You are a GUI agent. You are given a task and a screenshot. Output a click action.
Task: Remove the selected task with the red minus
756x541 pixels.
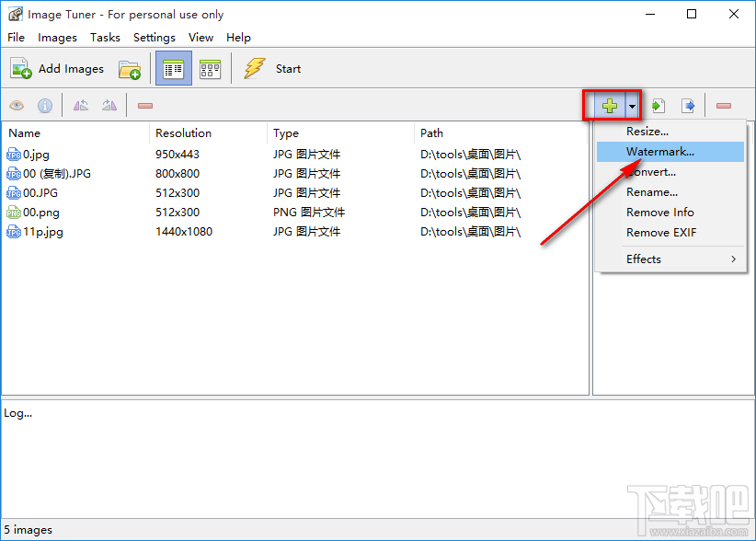pos(723,106)
